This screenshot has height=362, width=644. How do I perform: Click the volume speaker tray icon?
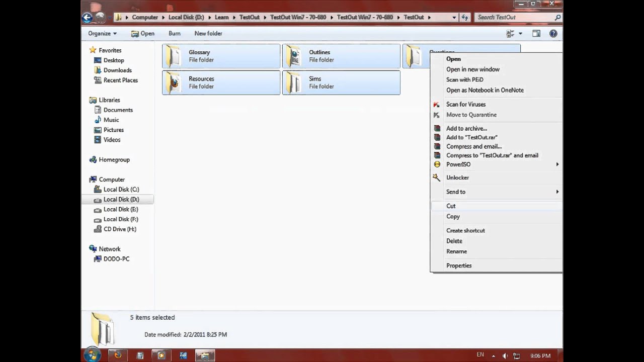(x=505, y=356)
